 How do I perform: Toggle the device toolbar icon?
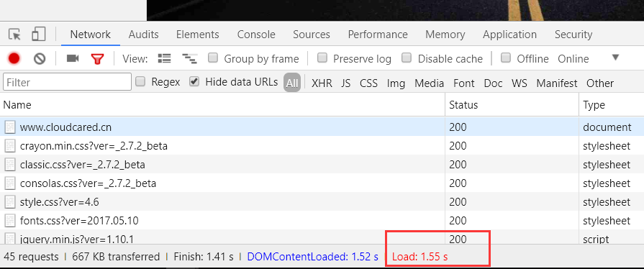pyautogui.click(x=38, y=34)
